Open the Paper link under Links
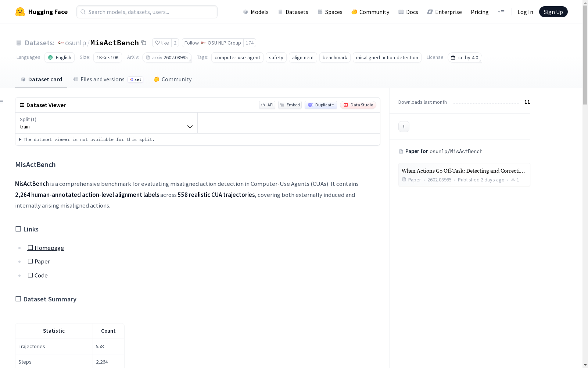Viewport: 588px width, 368px height. (39, 261)
